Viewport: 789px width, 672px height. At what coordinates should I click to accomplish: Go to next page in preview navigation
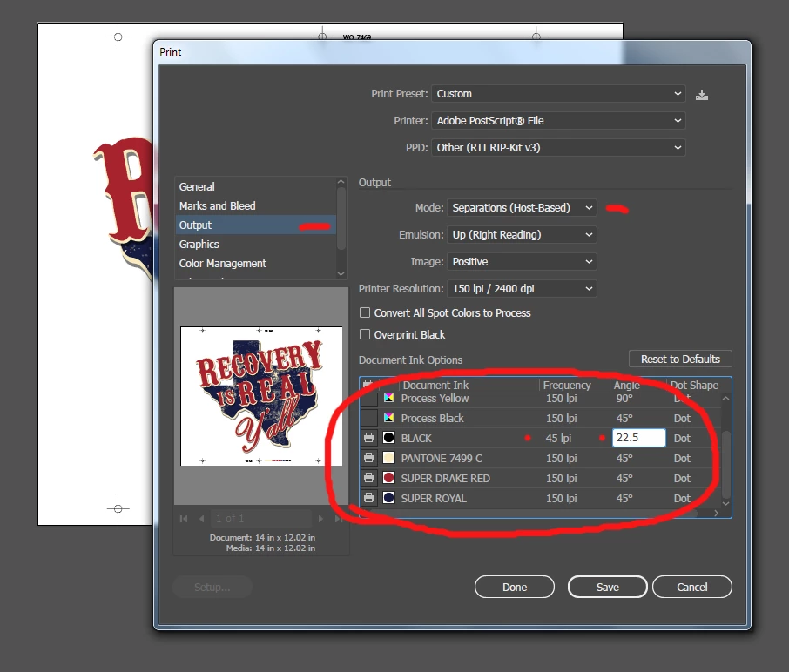pos(320,519)
